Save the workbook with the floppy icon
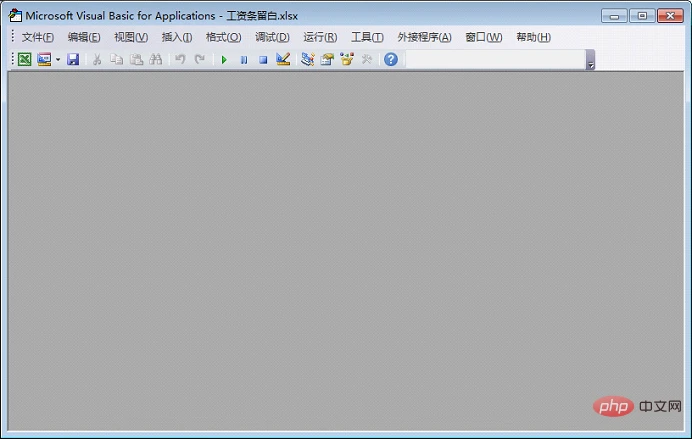Viewport: 692px width, 439px height. 73,59
